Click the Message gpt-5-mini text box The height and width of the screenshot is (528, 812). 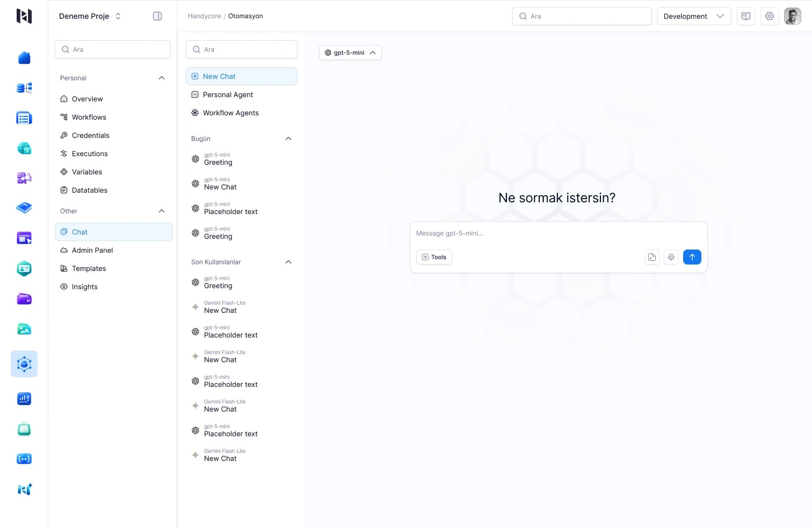coord(559,233)
